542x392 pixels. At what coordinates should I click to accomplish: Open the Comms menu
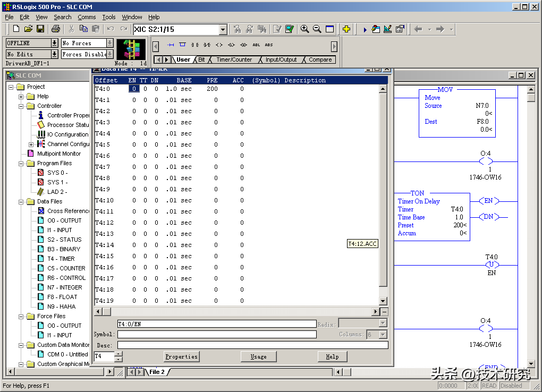[x=87, y=17]
